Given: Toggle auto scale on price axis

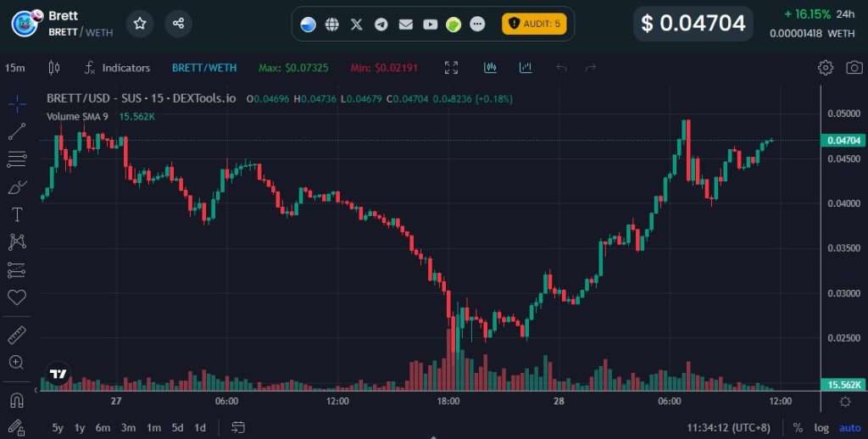Looking at the screenshot, I should point(849,427).
